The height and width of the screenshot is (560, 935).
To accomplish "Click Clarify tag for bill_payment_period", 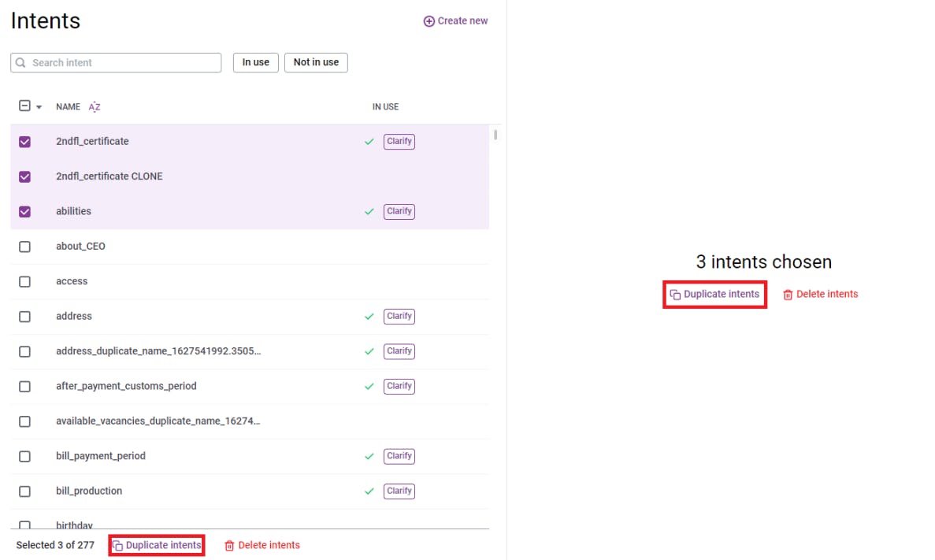I will point(399,455).
